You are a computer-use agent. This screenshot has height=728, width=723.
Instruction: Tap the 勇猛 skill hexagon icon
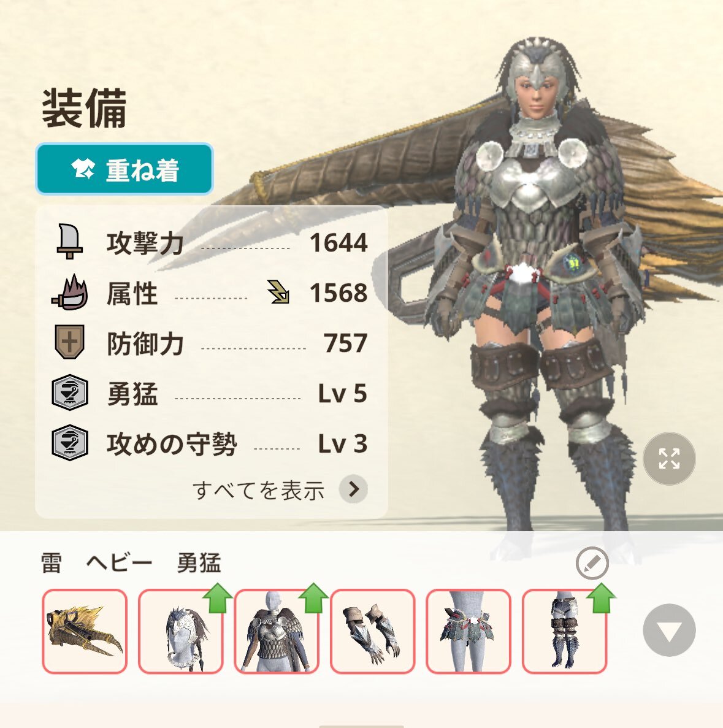pyautogui.click(x=70, y=393)
